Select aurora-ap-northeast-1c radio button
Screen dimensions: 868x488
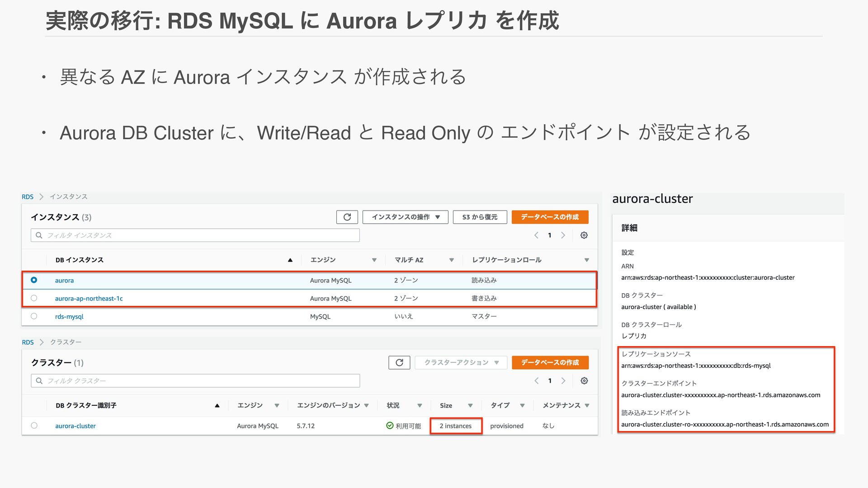[34, 298]
